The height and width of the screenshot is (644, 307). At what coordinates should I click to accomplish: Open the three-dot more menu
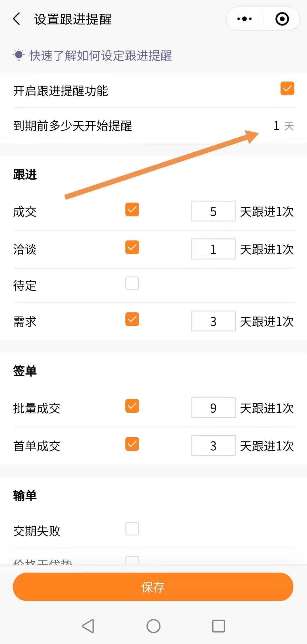(x=244, y=19)
